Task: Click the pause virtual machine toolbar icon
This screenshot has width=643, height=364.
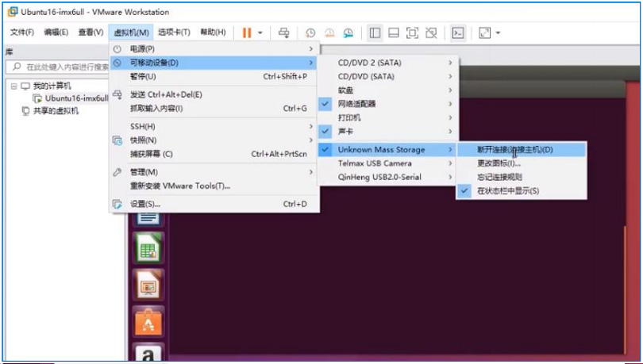Action: click(x=246, y=33)
